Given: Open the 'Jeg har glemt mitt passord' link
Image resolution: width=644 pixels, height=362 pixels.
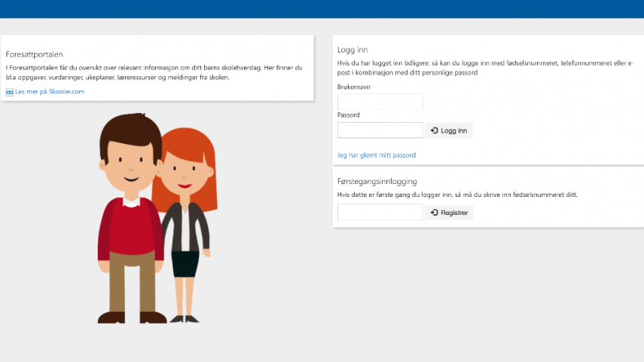Looking at the screenshot, I should [376, 155].
